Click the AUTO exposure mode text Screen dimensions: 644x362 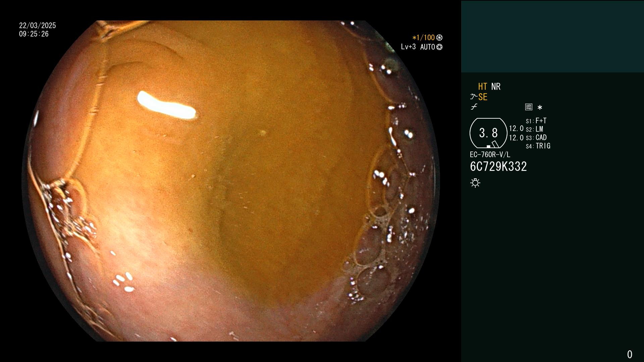click(428, 47)
